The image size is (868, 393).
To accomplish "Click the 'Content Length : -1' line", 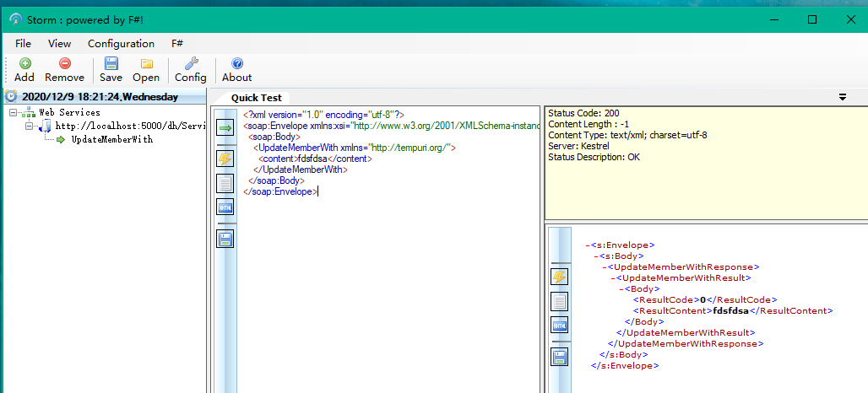I will tap(589, 124).
